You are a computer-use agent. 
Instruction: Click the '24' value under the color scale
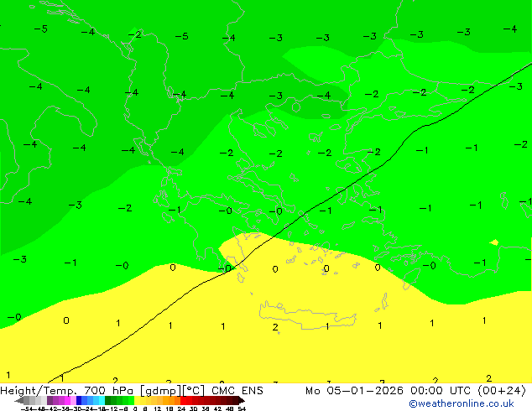181,409
